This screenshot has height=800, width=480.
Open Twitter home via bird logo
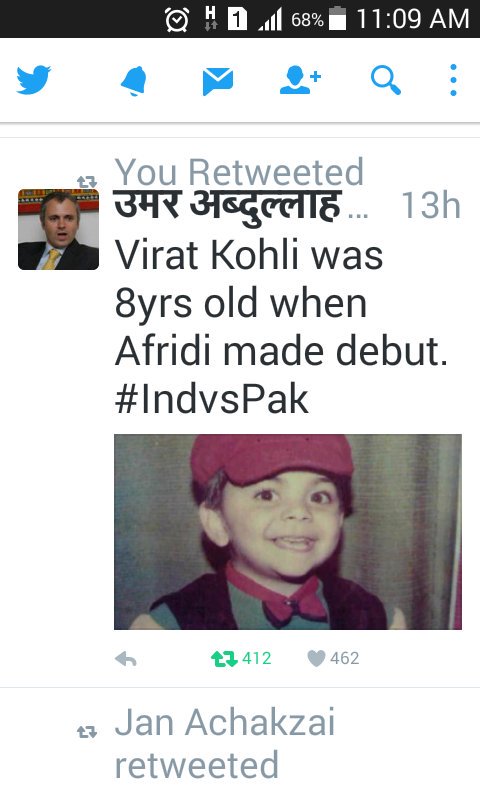click(33, 80)
